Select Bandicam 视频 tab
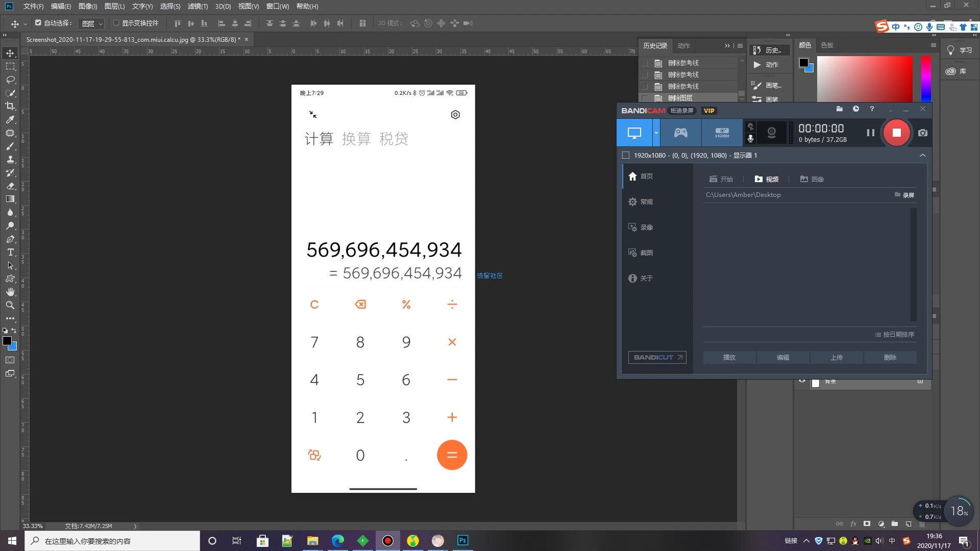Viewport: 980px width, 551px height. (x=767, y=179)
